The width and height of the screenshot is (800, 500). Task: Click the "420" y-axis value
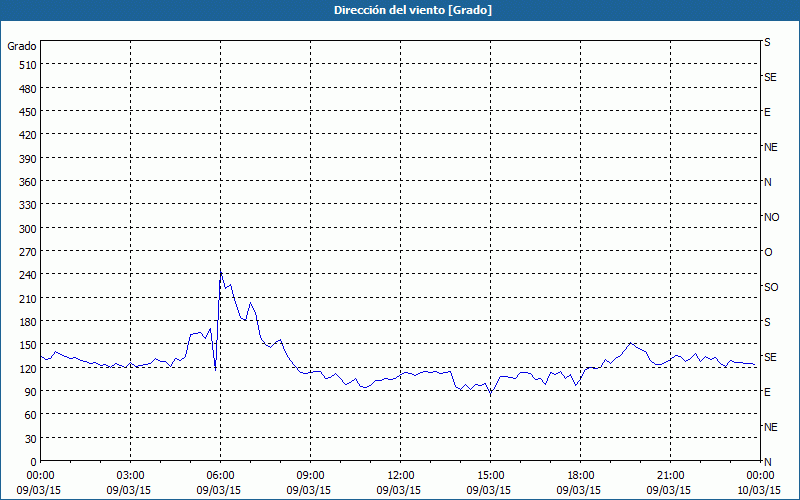(28, 135)
